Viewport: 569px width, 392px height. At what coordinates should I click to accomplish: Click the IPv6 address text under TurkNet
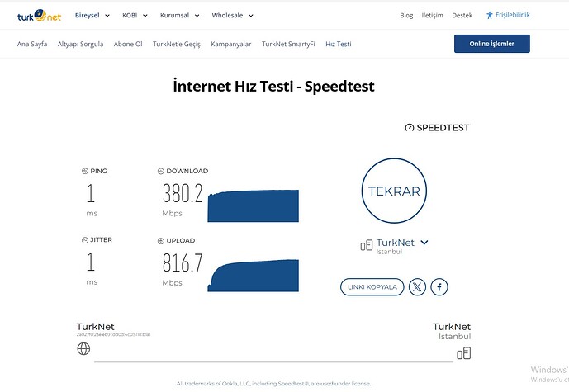pyautogui.click(x=114, y=334)
